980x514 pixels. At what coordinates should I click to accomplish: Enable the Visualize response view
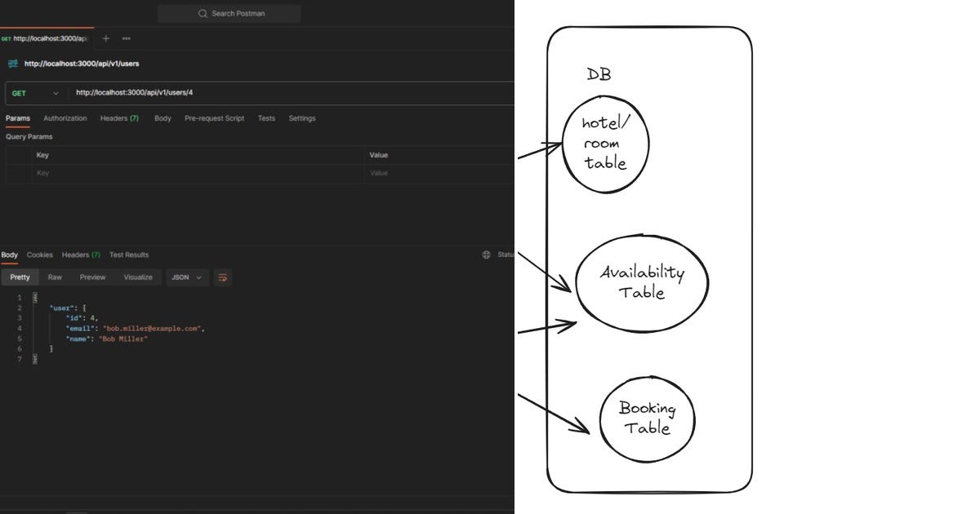click(x=138, y=277)
